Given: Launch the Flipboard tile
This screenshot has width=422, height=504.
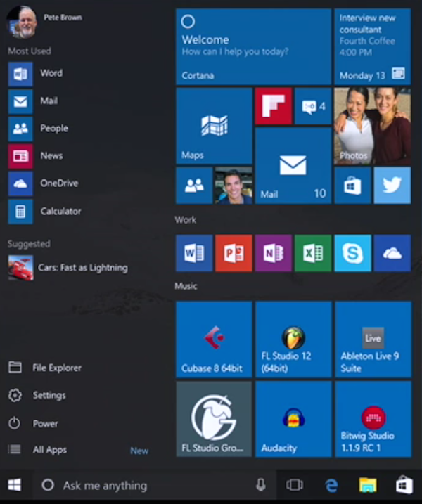Looking at the screenshot, I should coord(274,106).
